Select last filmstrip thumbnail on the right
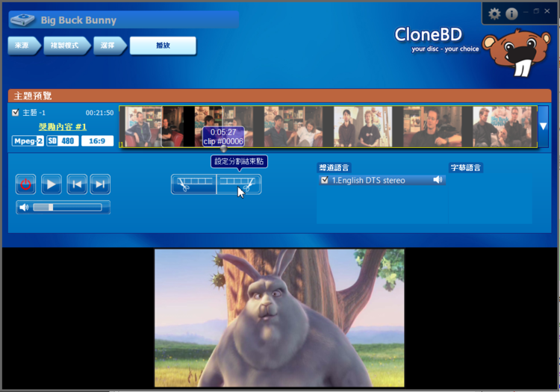The image size is (560, 392). (503, 126)
